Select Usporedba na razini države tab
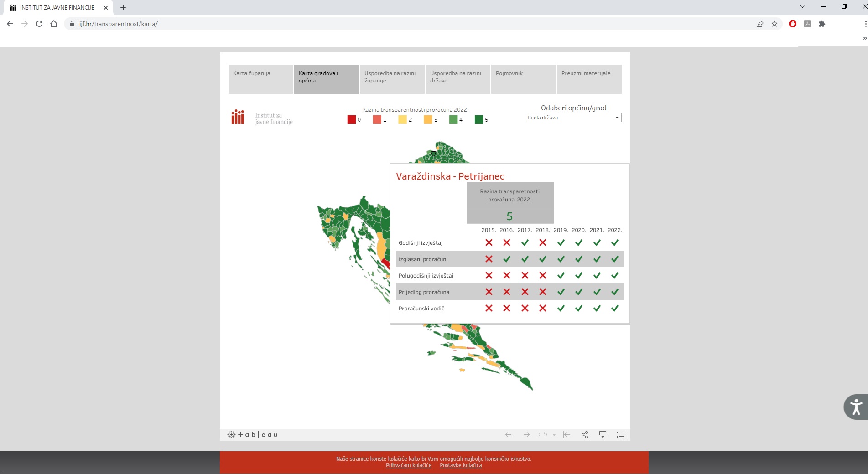Viewport: 868px width, 474px height. (457, 79)
